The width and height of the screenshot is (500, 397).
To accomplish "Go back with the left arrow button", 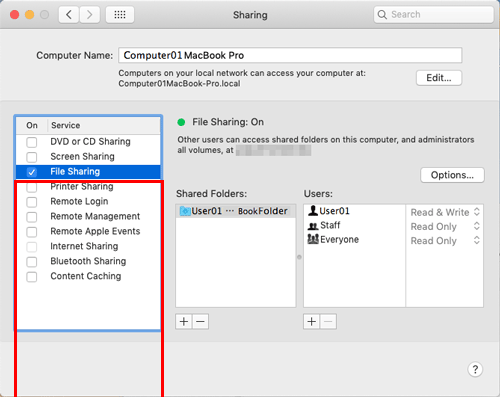I will [x=69, y=15].
